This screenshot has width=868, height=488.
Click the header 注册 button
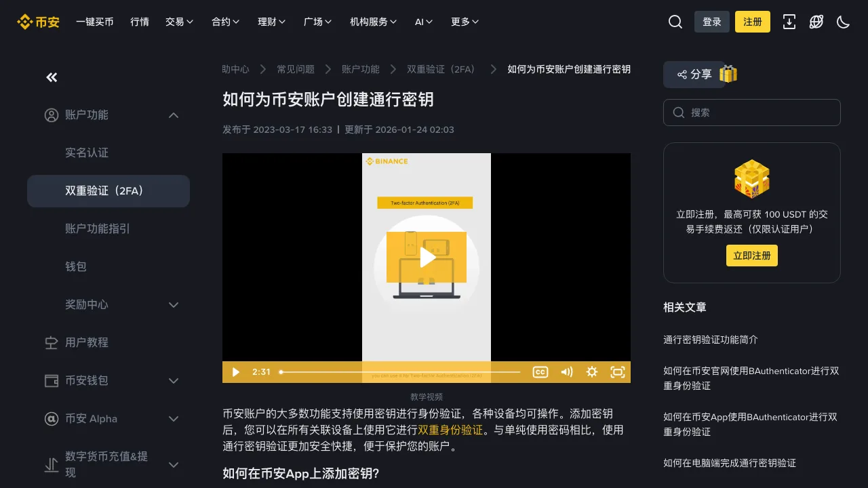point(753,22)
